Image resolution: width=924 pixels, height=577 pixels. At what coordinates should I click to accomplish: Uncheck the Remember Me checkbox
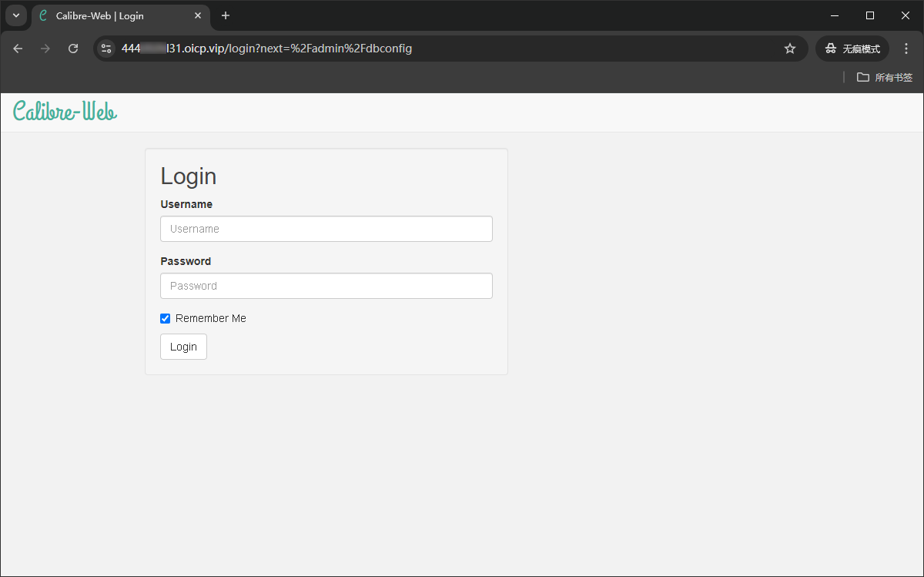(x=165, y=318)
